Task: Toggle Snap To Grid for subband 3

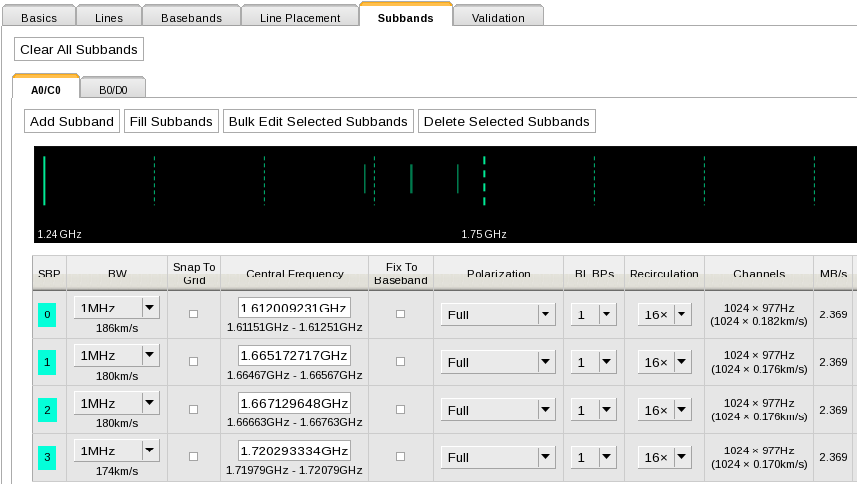Action: click(194, 457)
